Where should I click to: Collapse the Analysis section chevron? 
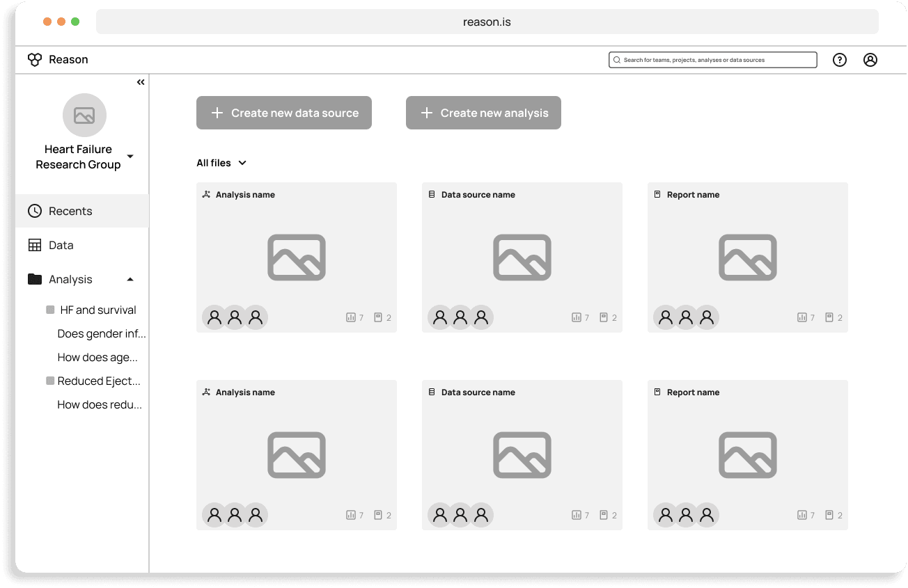click(x=130, y=279)
